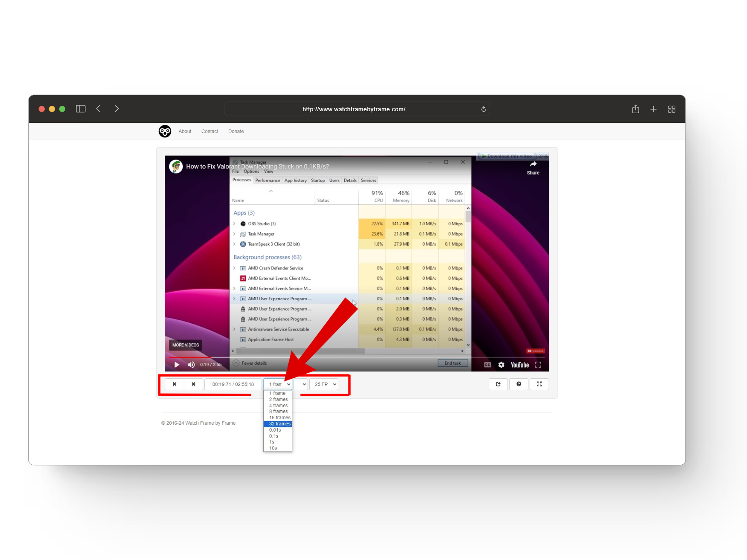
Task: Click the expand fullscreen arrows button
Action: pos(539,384)
